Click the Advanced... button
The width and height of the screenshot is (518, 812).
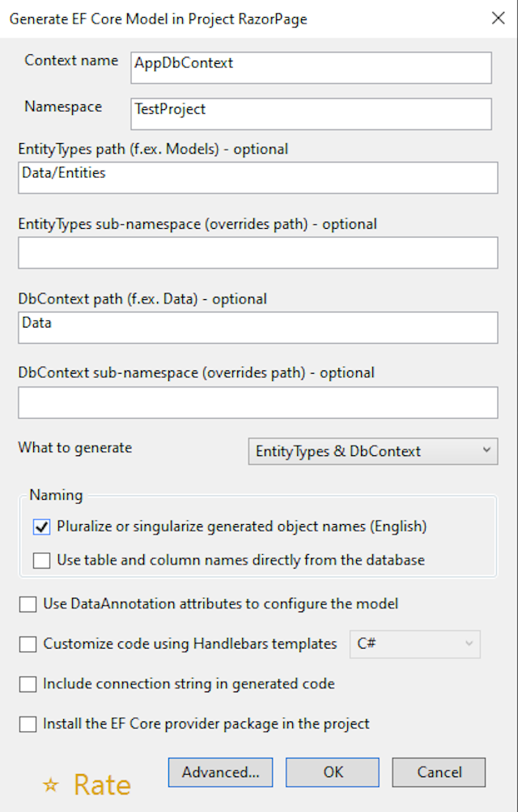pos(220,772)
